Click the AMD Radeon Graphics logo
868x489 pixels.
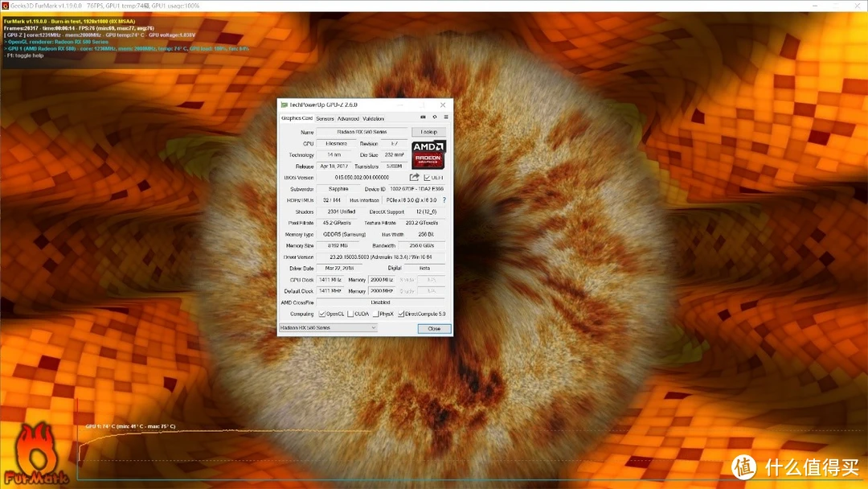point(428,154)
